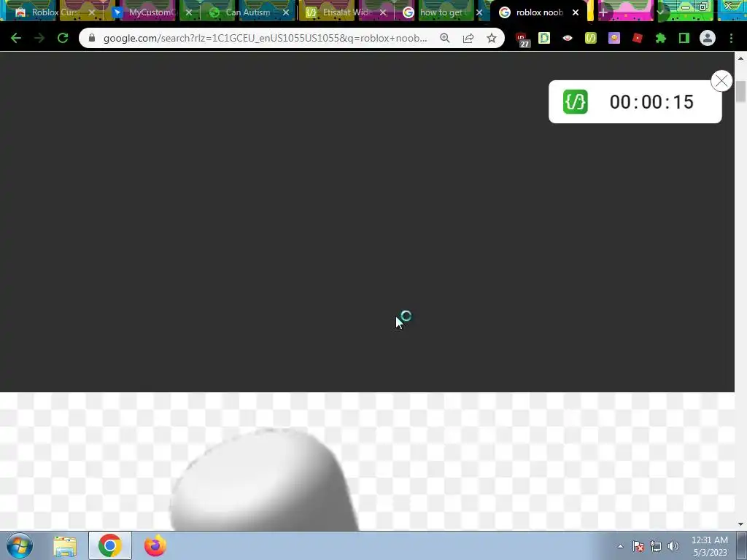Close the how to get tab
Screen dimensions: 747x560
[479, 12]
